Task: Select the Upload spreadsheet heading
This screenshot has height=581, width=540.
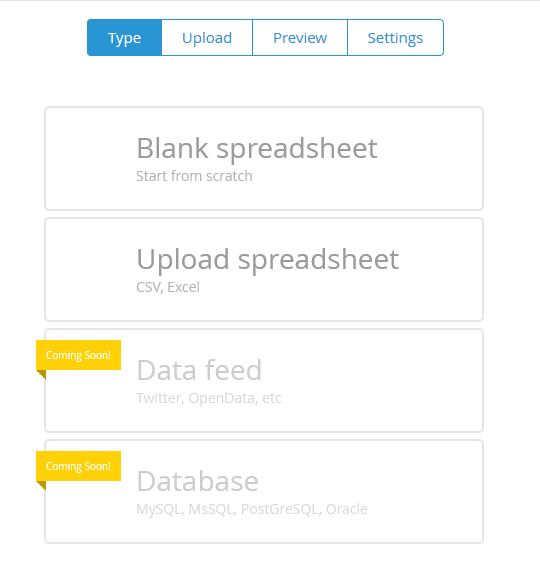Action: tap(268, 259)
